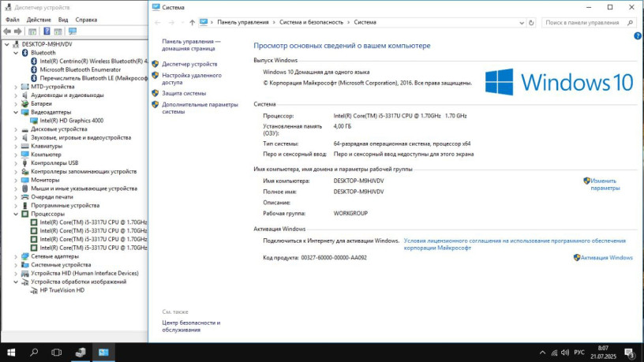Expand the Контроллеры USB category

click(x=16, y=163)
